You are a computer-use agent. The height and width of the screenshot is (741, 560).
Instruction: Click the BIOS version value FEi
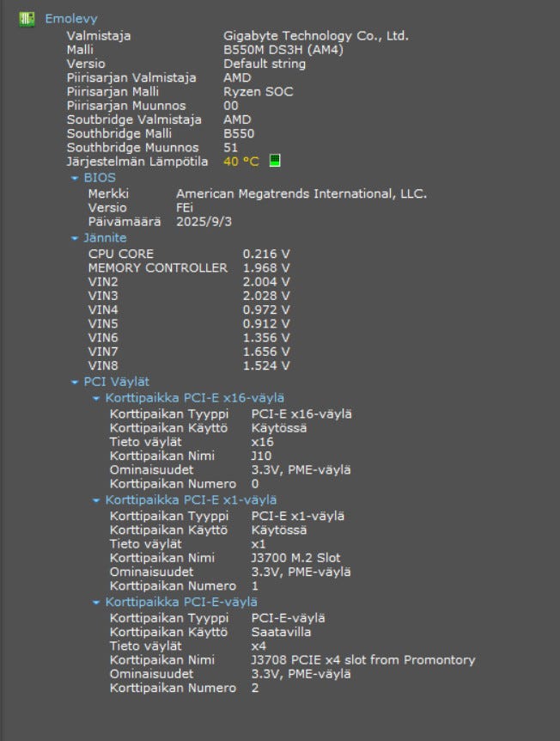185,208
